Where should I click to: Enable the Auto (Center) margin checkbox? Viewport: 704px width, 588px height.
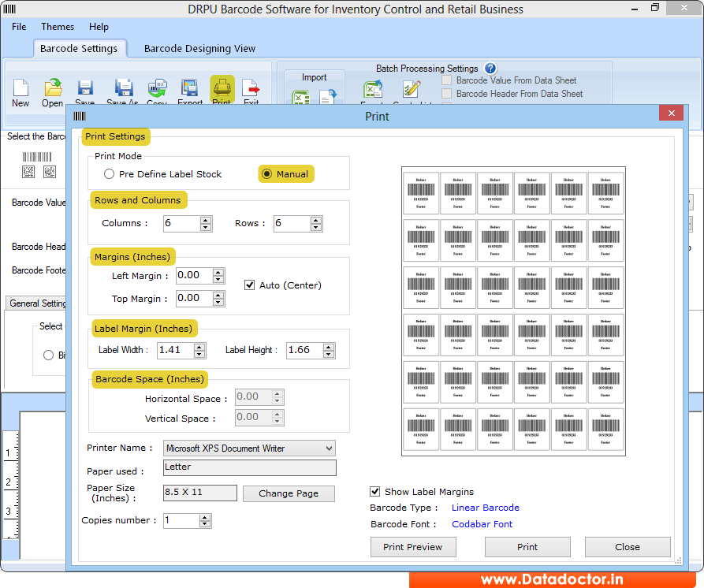click(x=250, y=285)
